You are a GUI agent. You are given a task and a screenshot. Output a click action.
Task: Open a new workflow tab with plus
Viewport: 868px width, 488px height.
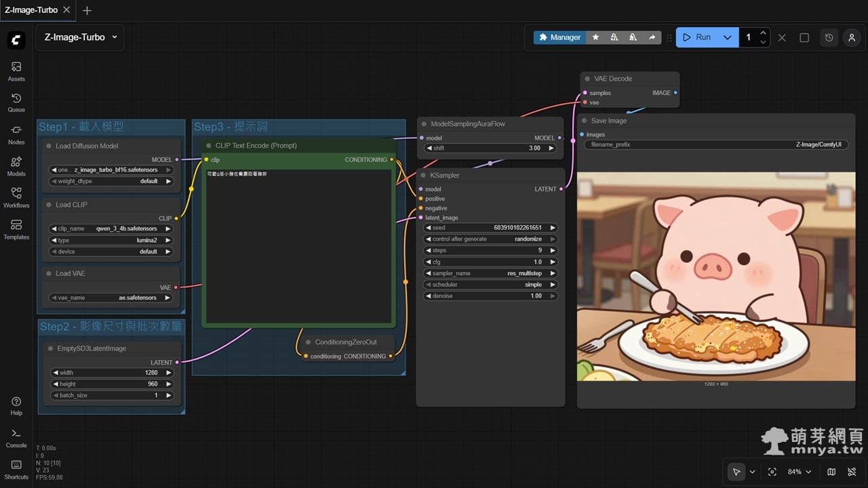[x=87, y=10]
